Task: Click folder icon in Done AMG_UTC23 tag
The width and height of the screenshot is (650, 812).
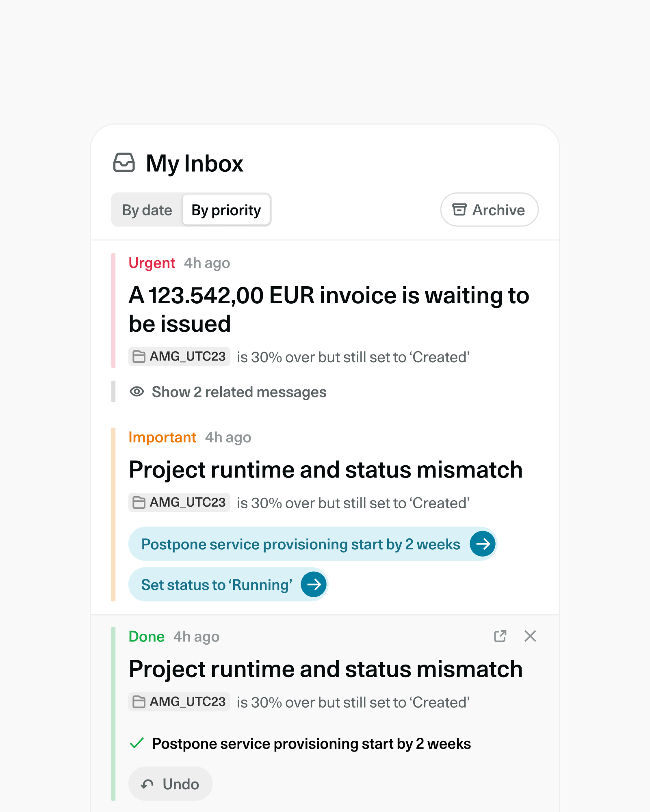Action: click(139, 702)
